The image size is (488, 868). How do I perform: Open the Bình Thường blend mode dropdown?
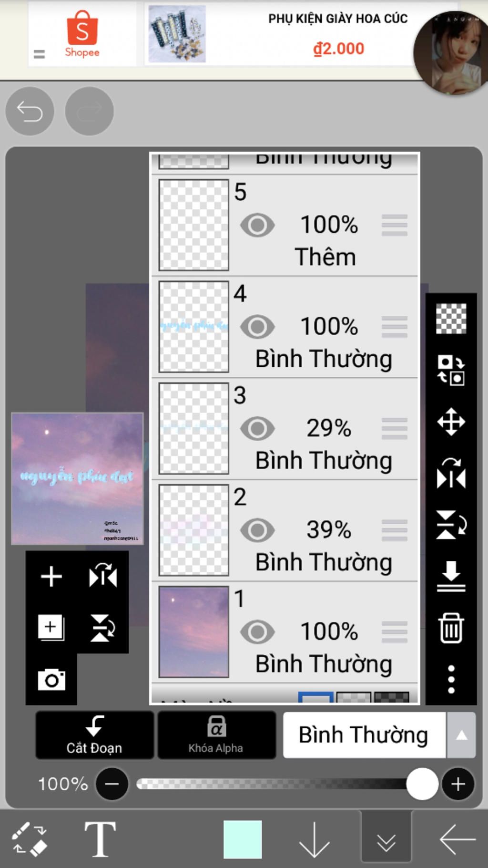[364, 735]
